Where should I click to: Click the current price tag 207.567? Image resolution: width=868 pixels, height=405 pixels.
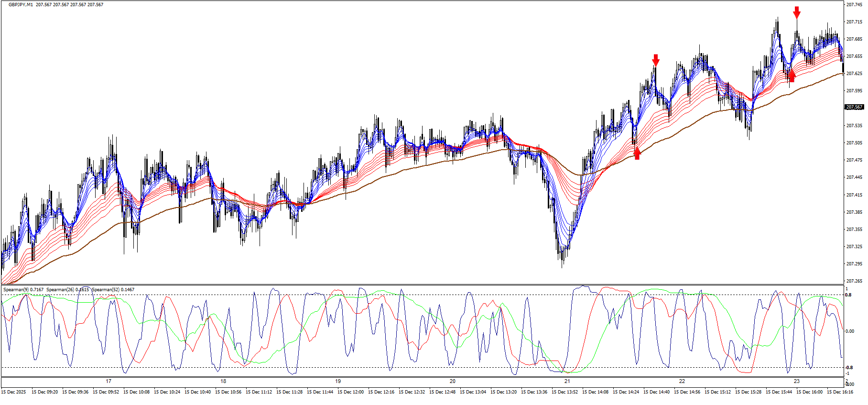[x=854, y=107]
